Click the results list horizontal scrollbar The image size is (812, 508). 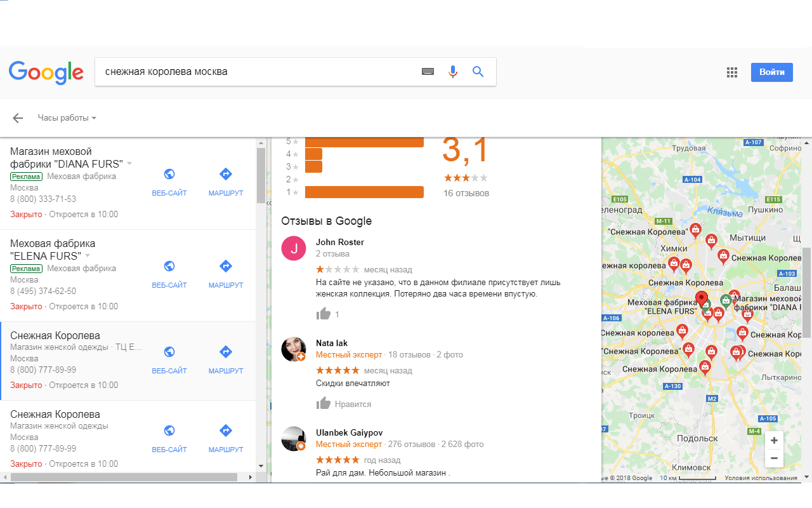click(x=124, y=476)
